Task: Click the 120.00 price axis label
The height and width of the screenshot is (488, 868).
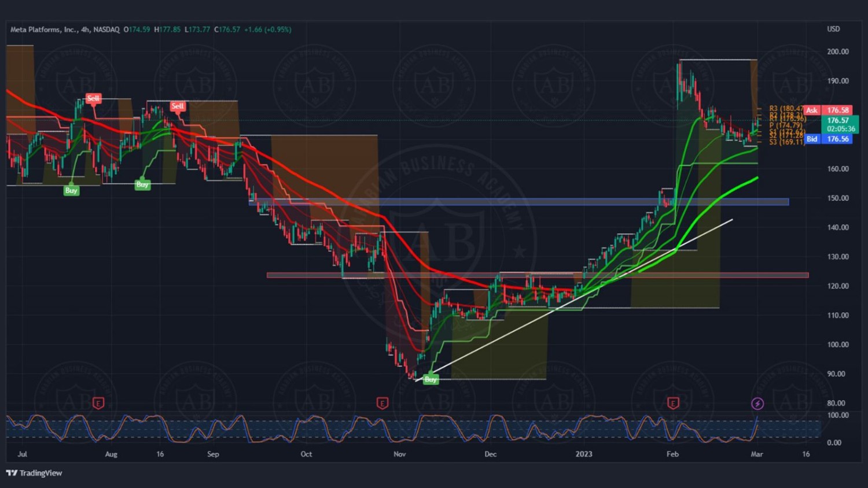Action: [x=837, y=286]
